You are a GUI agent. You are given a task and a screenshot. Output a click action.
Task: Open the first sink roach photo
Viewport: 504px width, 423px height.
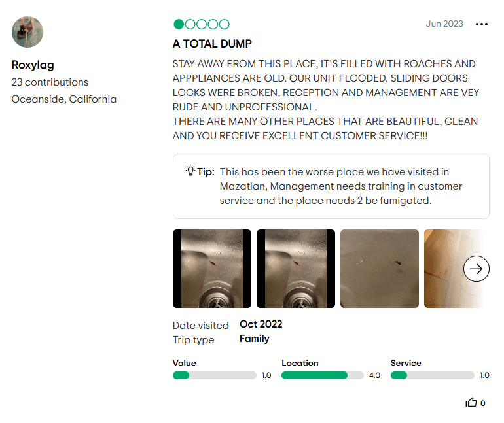(212, 269)
